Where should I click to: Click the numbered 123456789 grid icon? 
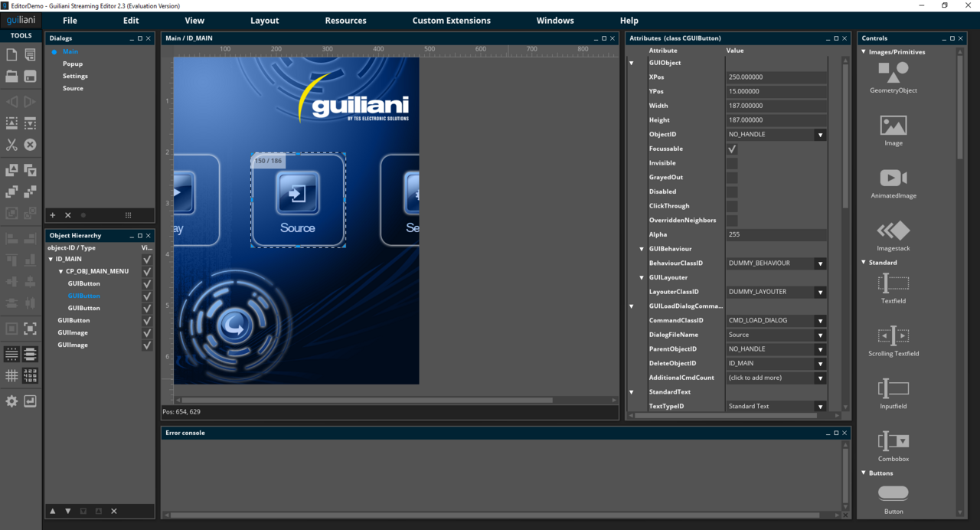[x=30, y=375]
